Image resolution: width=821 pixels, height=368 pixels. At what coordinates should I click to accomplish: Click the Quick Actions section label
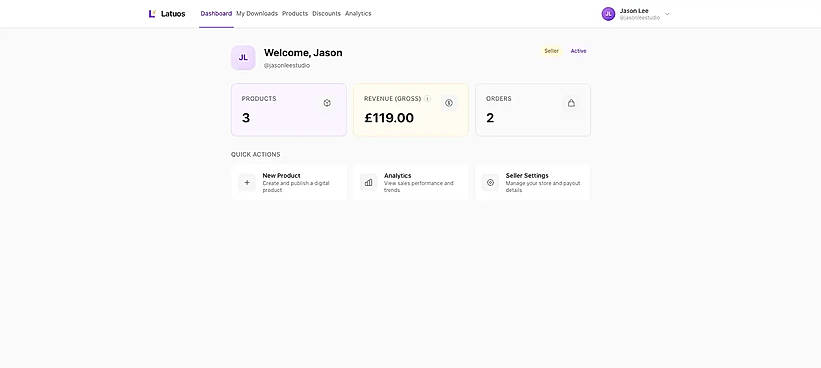pos(256,155)
